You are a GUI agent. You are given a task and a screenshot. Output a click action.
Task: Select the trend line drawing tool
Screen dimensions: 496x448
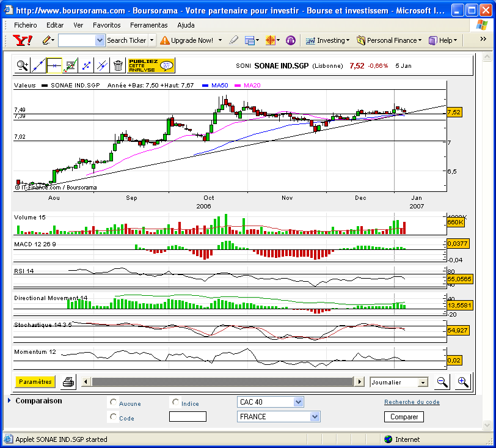tap(38, 65)
